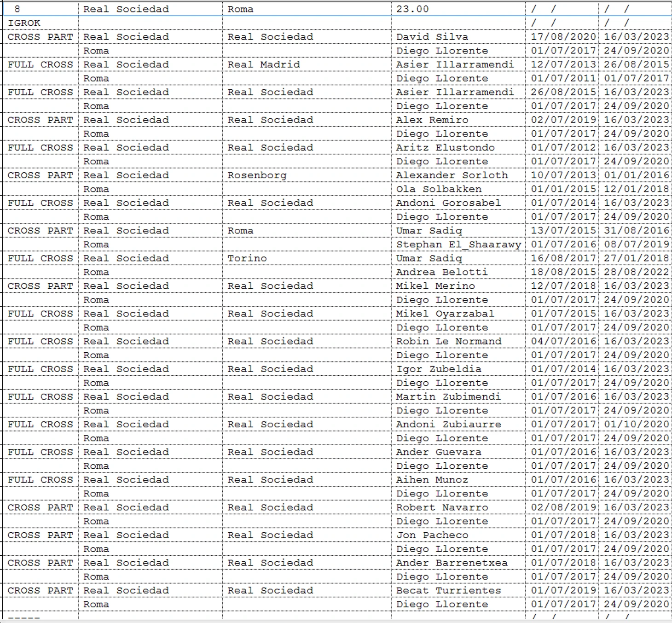
Task: Click player 'Igor Zubeldia'
Action: (439, 369)
